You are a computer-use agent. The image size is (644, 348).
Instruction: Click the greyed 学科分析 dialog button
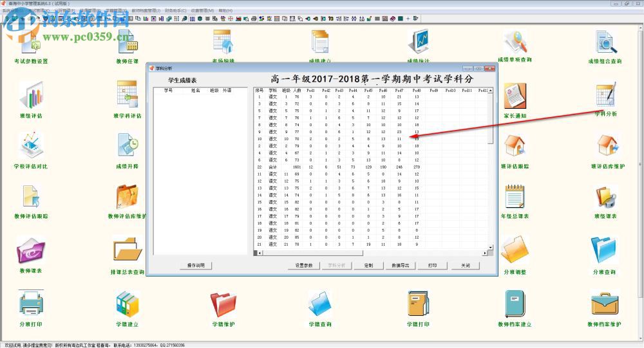(x=336, y=266)
